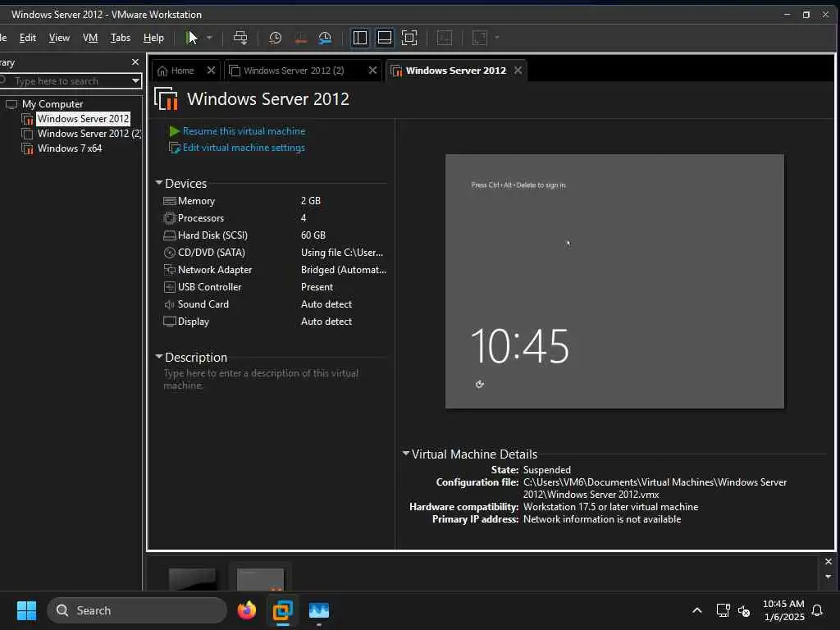Viewport: 840px width, 630px height.
Task: Collapse the Description section
Action: (159, 356)
